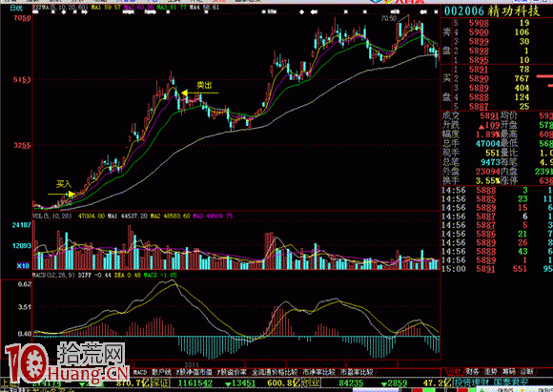
Task: Click buy level 3 volume 404
Action: click(522, 88)
